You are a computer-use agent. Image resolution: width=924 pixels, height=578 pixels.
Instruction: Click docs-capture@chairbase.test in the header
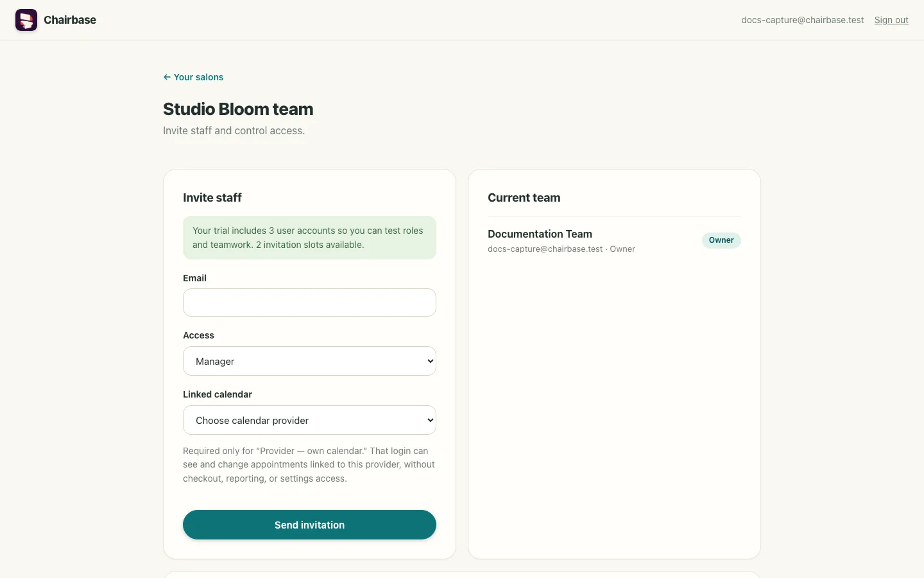coord(803,20)
